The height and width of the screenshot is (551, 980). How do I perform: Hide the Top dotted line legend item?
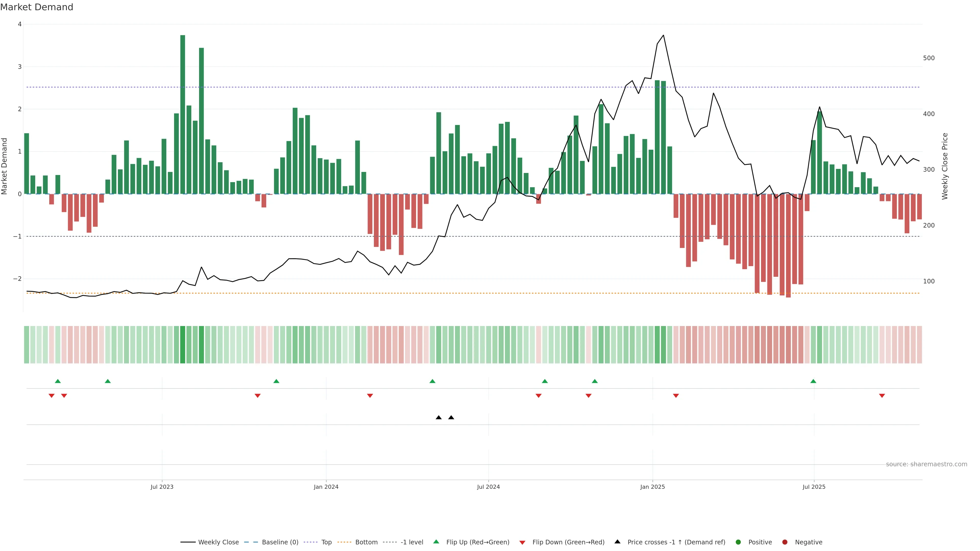[x=326, y=542]
